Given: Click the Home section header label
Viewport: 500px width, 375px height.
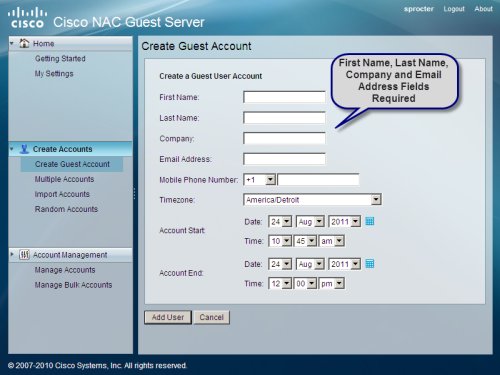Looking at the screenshot, I should click(43, 43).
